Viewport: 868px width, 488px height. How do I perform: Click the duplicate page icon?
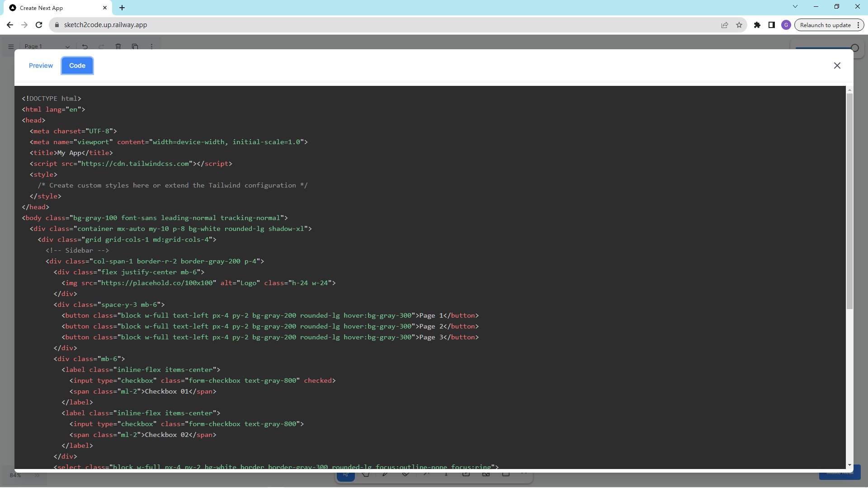(x=135, y=47)
